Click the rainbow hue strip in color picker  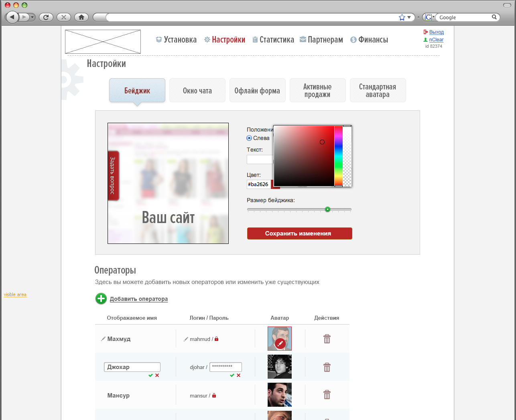(x=338, y=156)
